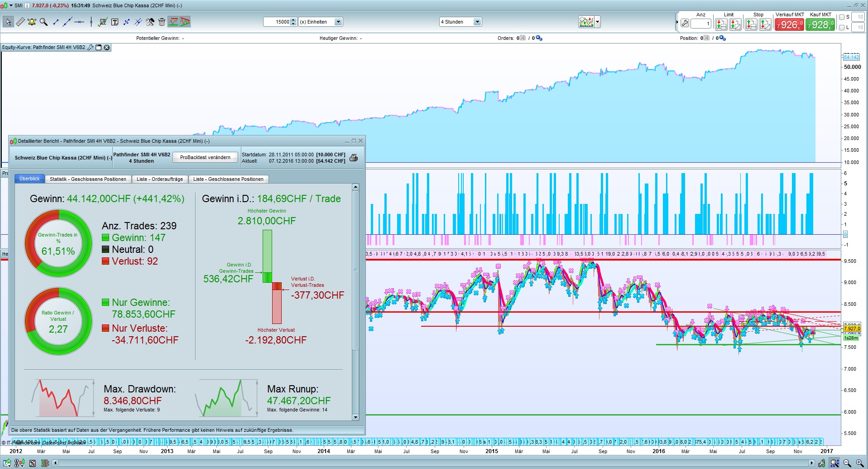The width and height of the screenshot is (868, 469).
Task: Select the extended trend line tool
Action: tap(67, 22)
